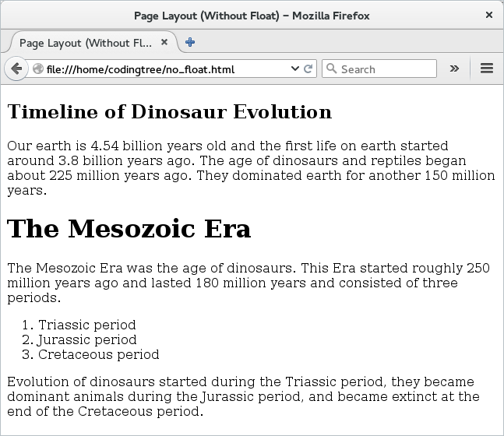Screen dimensions: 504x436
Task: Click the Cretaceous period list item
Action: tap(98, 354)
